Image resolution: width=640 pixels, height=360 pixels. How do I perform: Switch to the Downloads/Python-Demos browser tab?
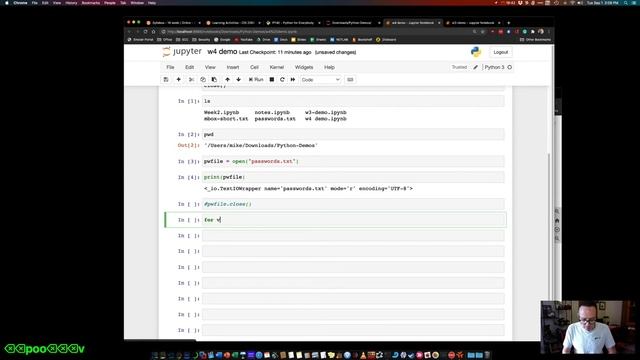(352, 23)
